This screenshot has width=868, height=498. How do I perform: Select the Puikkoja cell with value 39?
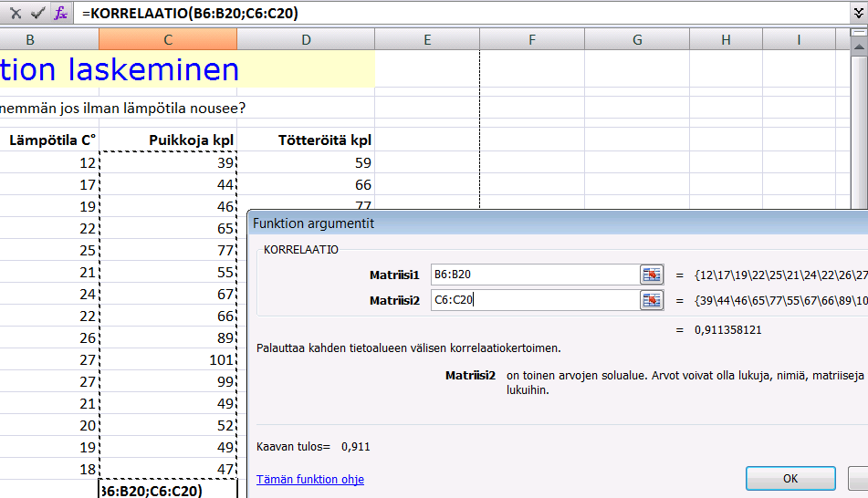tap(168, 162)
